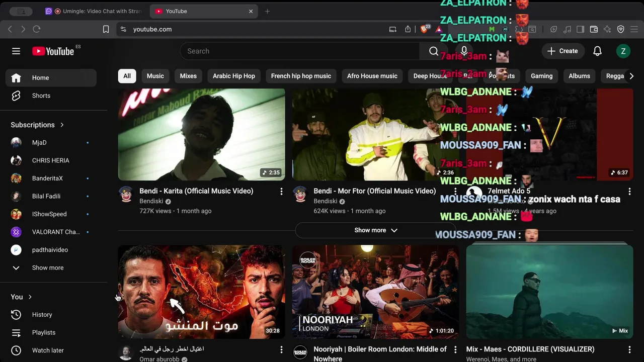Select the Afro House music chip
This screenshot has height=362, width=644.
[372, 76]
